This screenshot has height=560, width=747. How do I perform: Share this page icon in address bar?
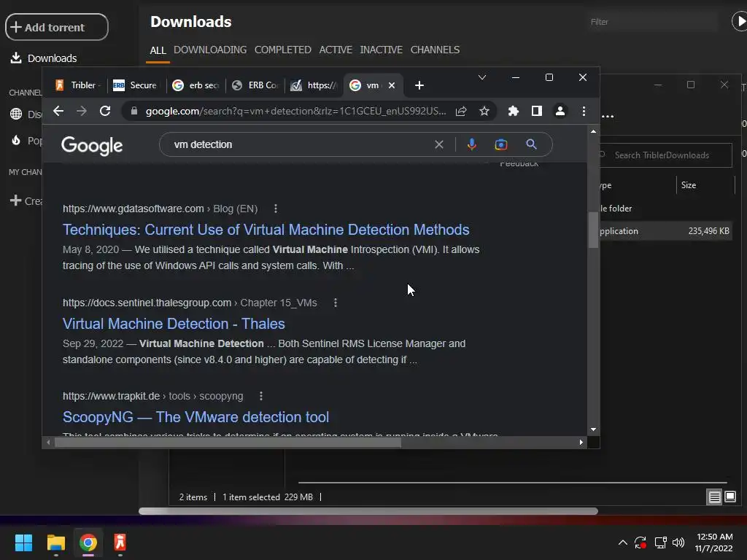[461, 111]
